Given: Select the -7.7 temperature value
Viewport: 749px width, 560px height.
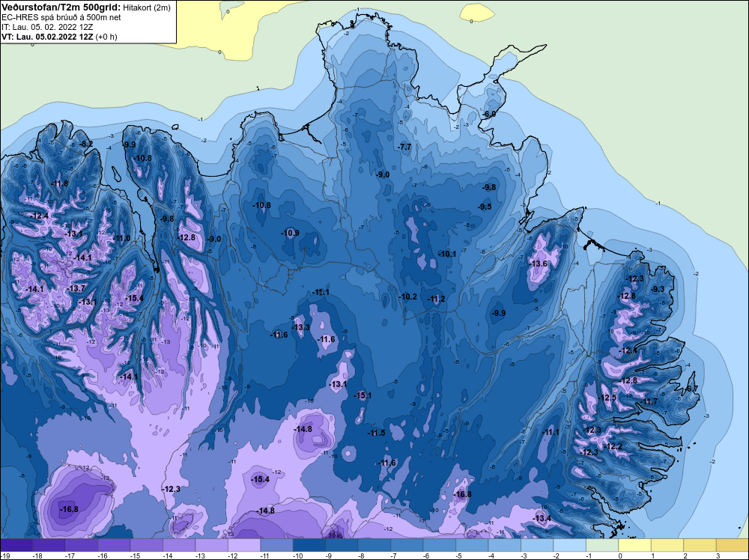Looking at the screenshot, I should (404, 147).
